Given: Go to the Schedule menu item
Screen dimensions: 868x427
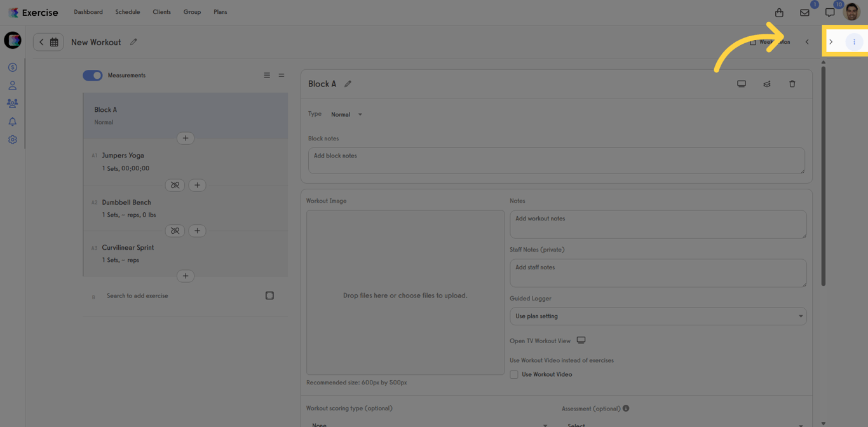Looking at the screenshot, I should tap(127, 11).
